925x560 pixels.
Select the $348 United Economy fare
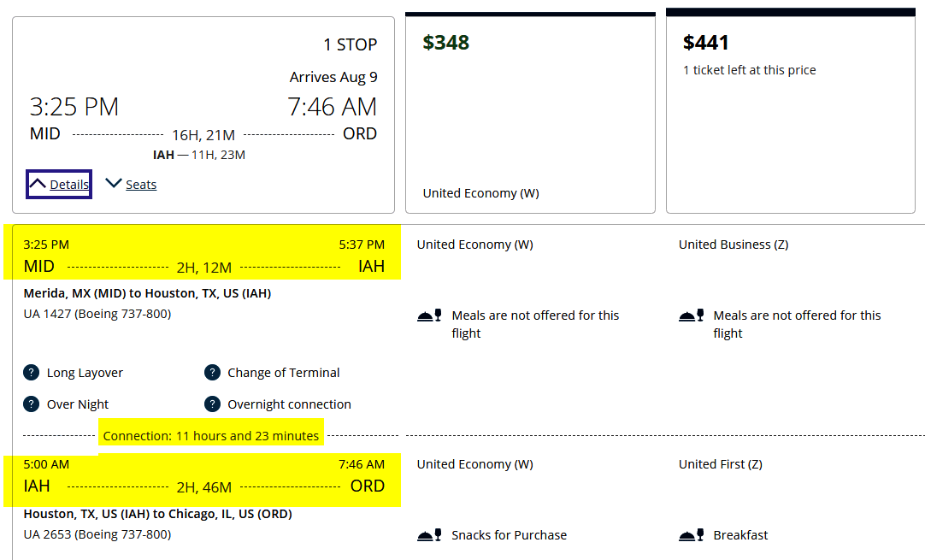pyautogui.click(x=530, y=113)
